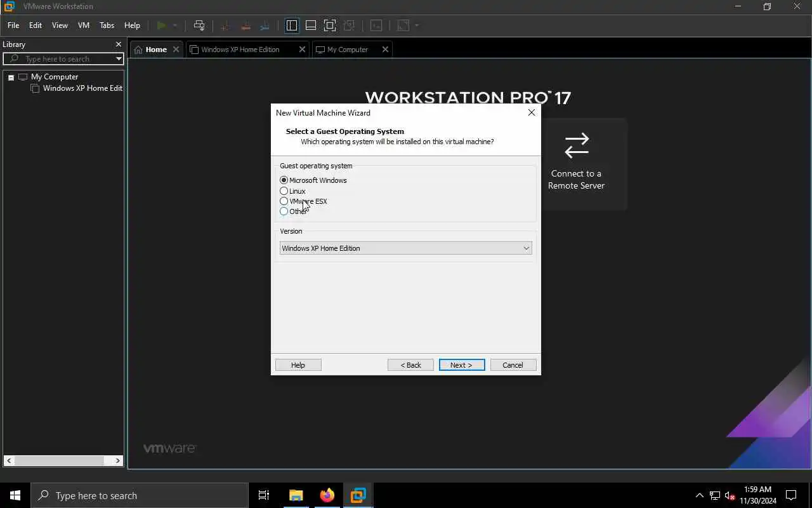Open the Tabs menu
The height and width of the screenshot is (508, 812).
107,25
